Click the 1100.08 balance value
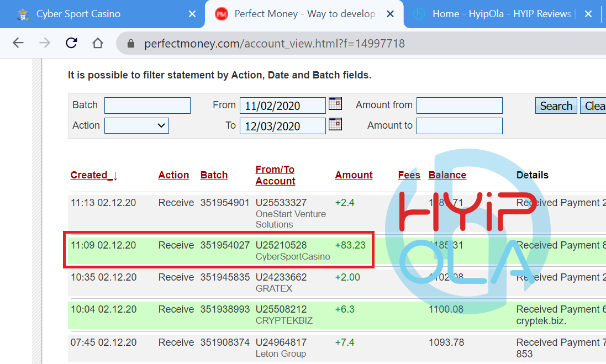 [x=446, y=309]
